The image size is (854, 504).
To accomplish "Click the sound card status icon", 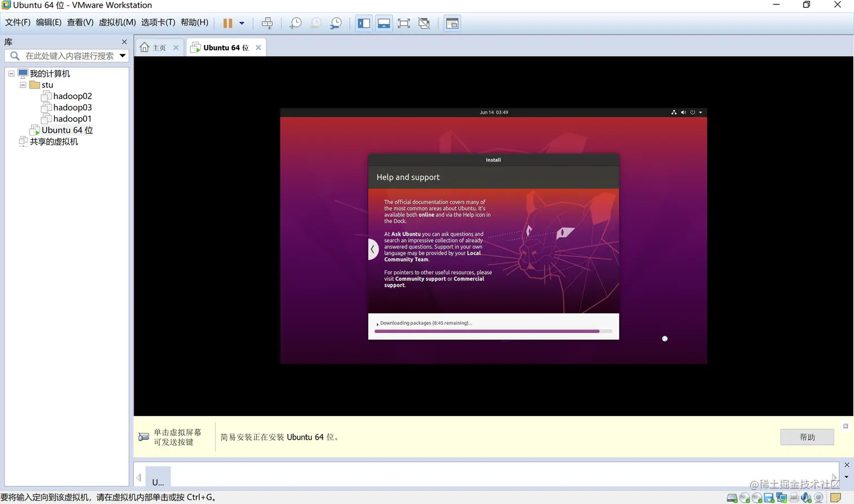I will coord(806,498).
